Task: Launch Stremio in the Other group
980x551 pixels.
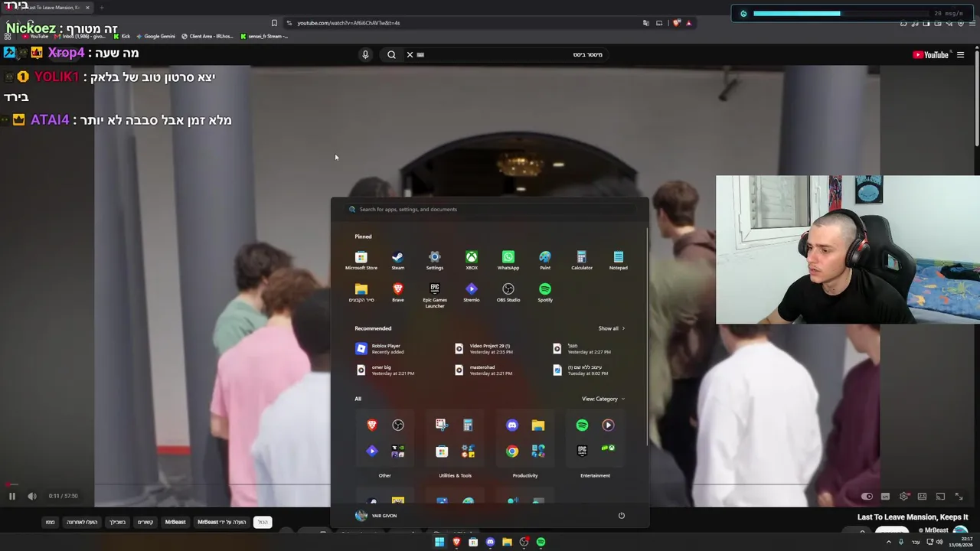Action: click(x=372, y=451)
